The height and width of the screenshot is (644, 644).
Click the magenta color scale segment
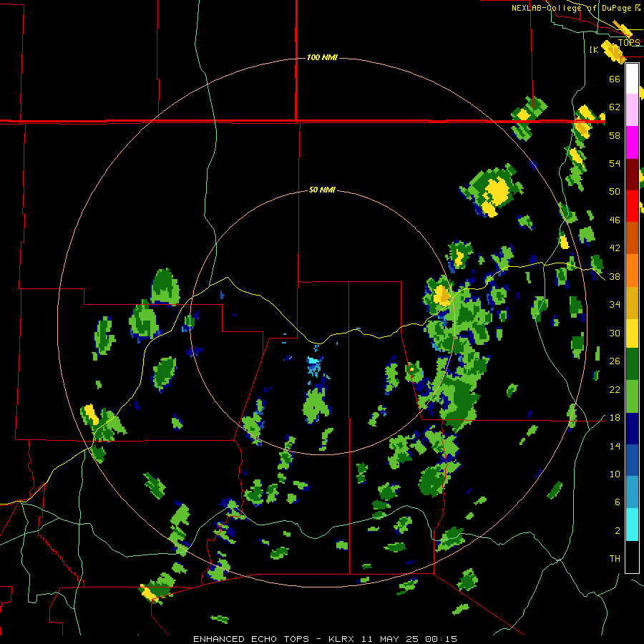click(x=632, y=142)
